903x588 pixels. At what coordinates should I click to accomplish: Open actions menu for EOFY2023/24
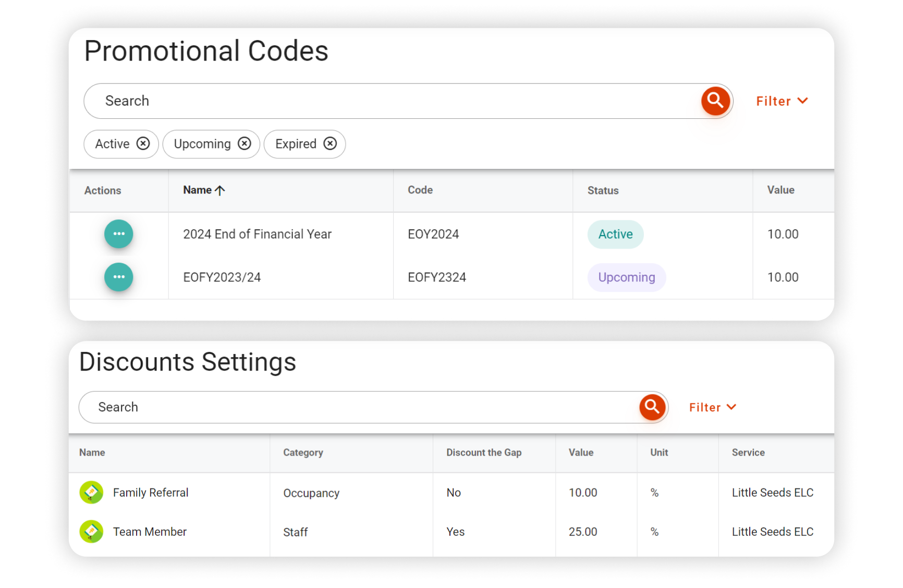[118, 277]
